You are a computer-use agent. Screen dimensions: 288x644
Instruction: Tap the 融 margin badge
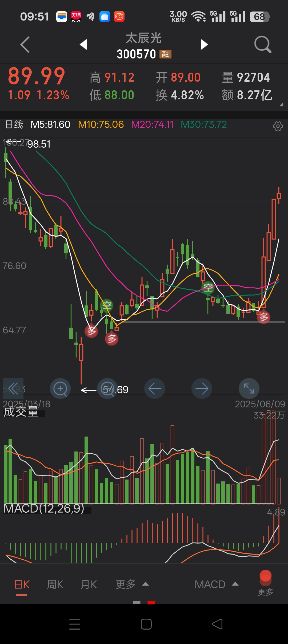pyautogui.click(x=165, y=54)
